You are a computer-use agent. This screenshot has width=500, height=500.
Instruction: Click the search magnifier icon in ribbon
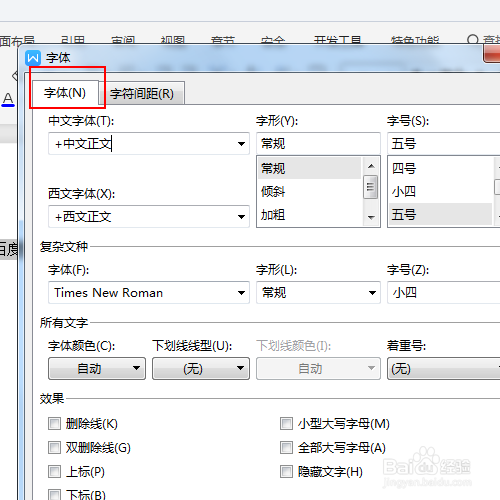coord(473,40)
